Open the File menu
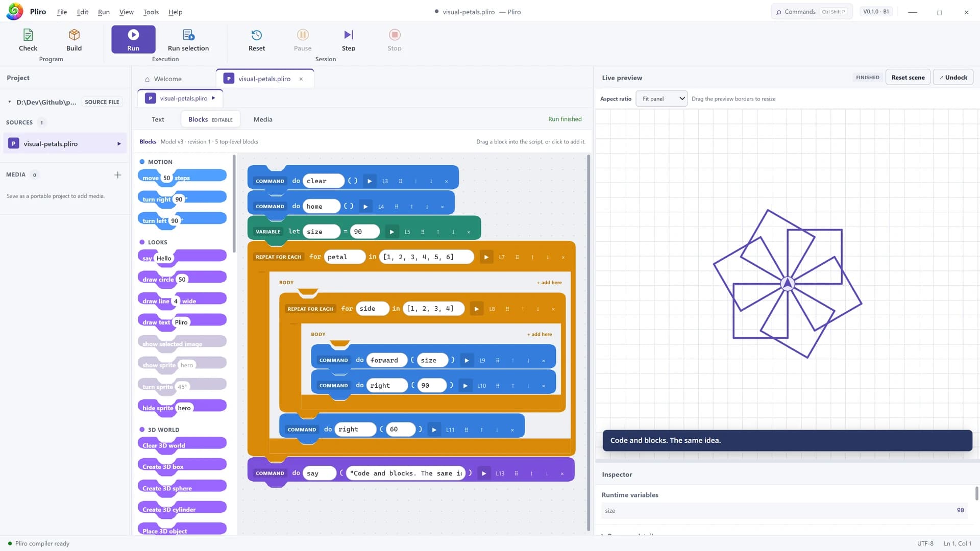The image size is (980, 551). [62, 12]
